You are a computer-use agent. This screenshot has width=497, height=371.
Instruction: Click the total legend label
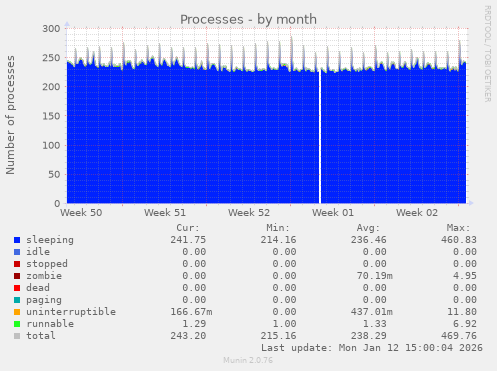(x=41, y=336)
